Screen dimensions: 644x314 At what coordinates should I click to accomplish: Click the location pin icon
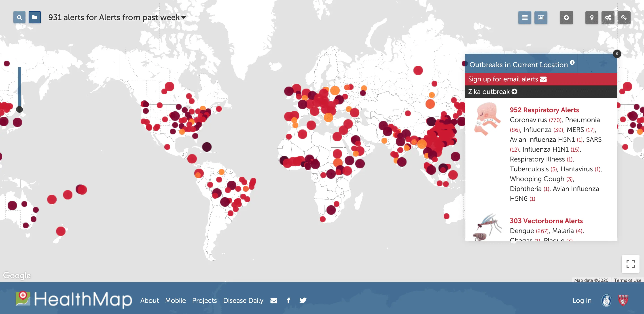coord(591,18)
